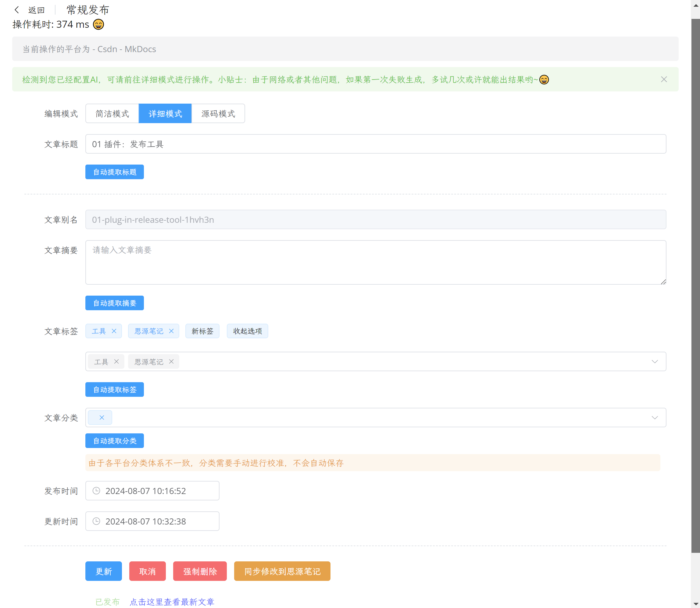
Task: Click 自动提取标题 button
Action: (x=115, y=172)
